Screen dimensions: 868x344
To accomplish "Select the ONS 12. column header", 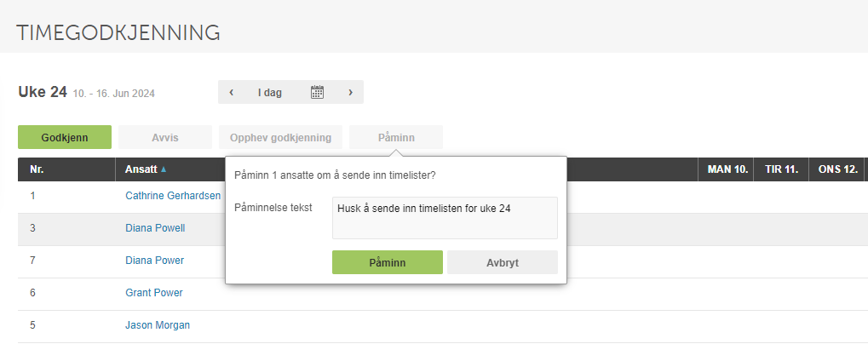I will pos(837,169).
